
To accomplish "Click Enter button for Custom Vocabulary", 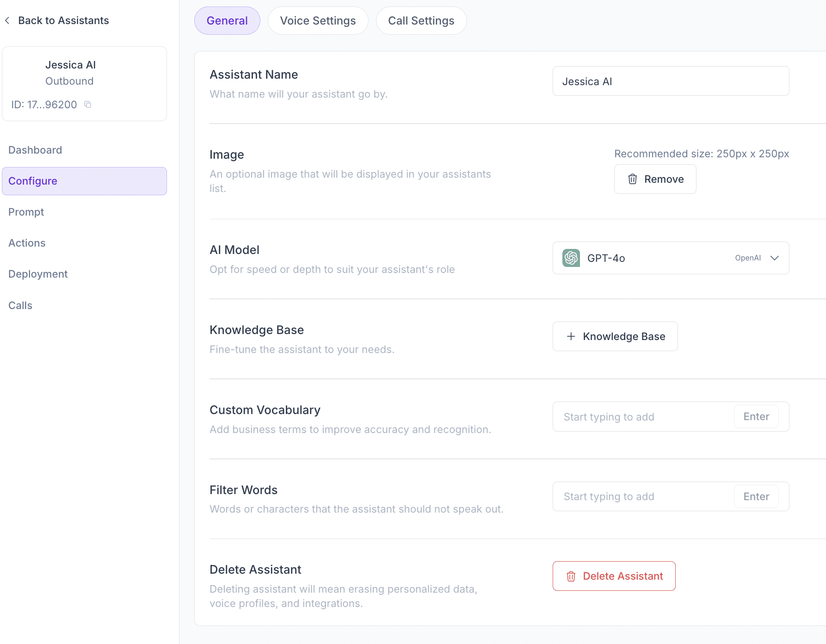I will pyautogui.click(x=756, y=416).
